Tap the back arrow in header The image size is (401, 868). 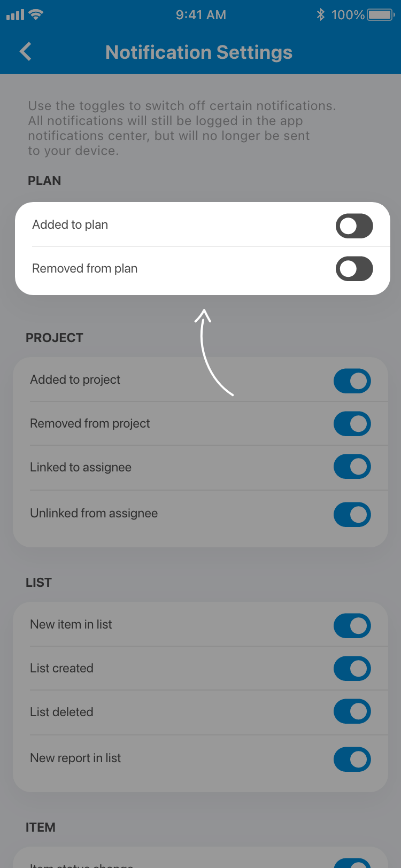(25, 52)
